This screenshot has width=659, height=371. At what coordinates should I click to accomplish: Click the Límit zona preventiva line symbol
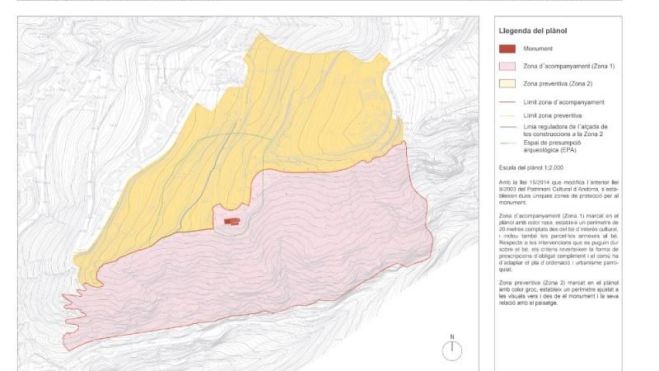point(507,116)
